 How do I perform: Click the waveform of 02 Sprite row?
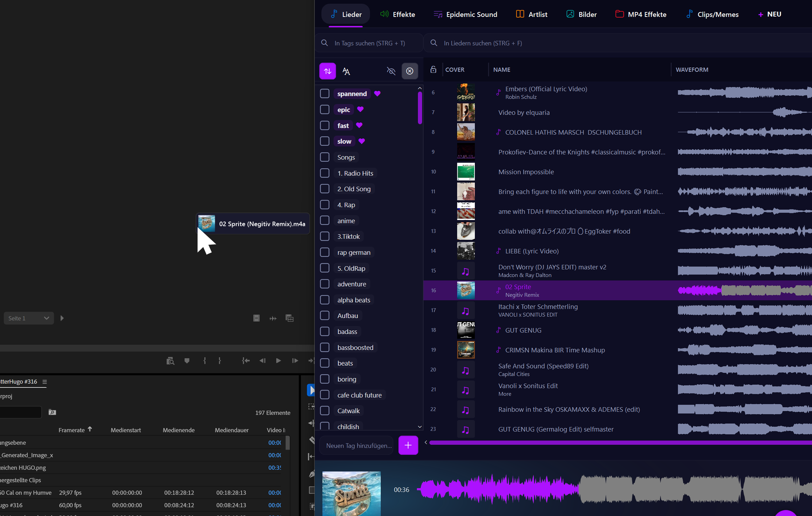click(744, 290)
